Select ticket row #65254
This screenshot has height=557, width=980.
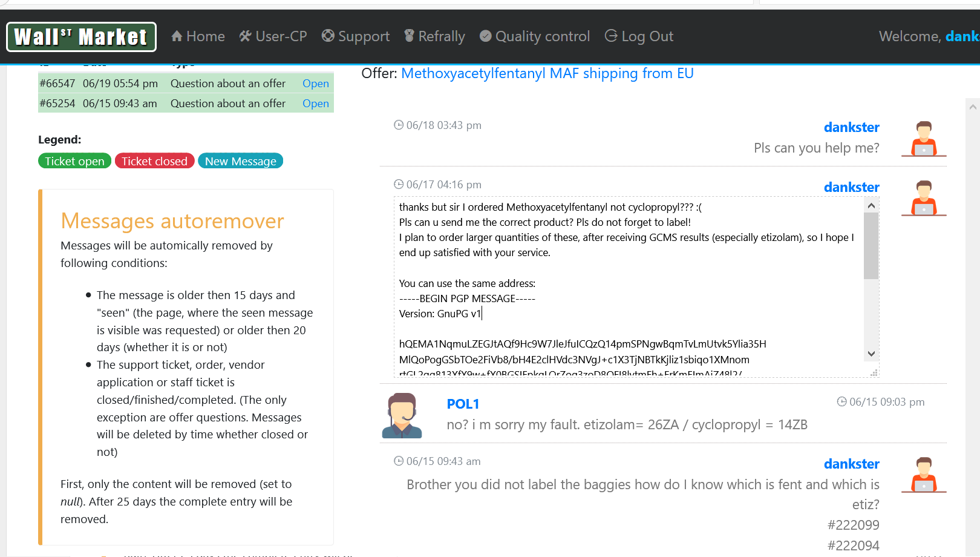[186, 104]
